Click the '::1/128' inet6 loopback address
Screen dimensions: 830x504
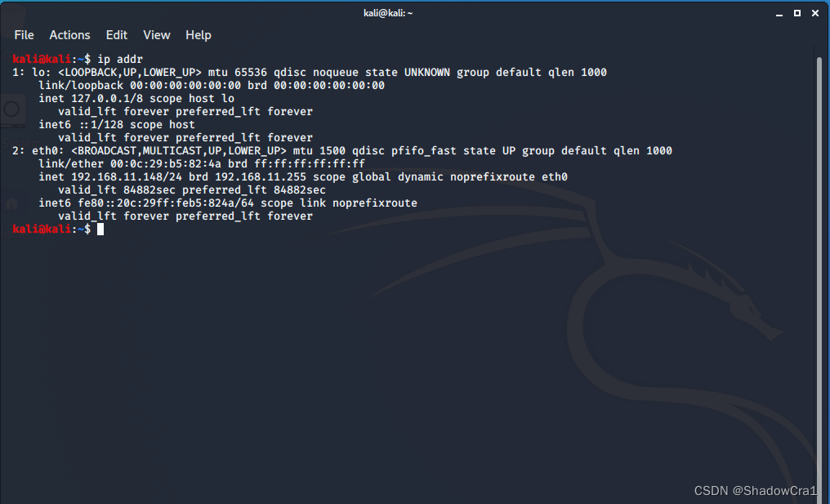point(100,124)
